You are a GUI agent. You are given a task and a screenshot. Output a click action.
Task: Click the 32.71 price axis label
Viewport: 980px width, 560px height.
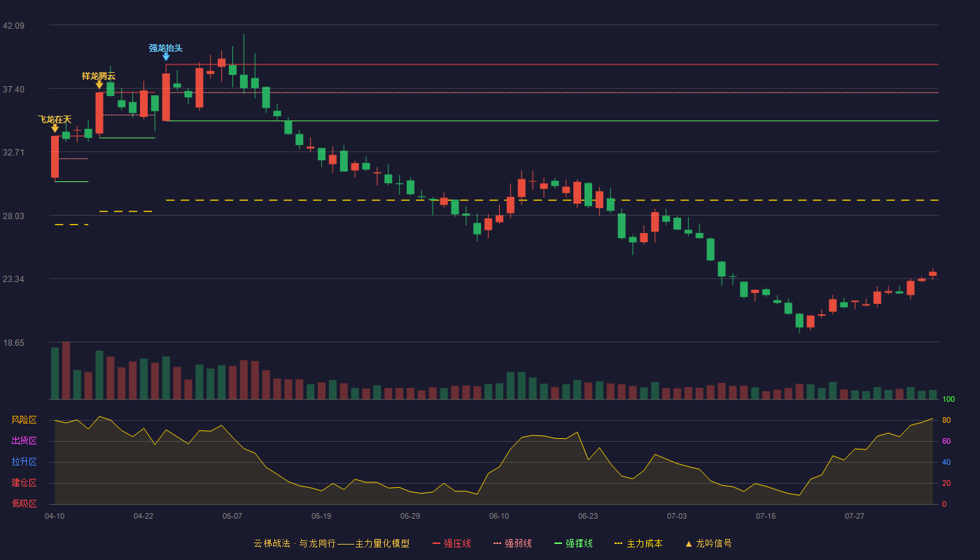point(13,152)
